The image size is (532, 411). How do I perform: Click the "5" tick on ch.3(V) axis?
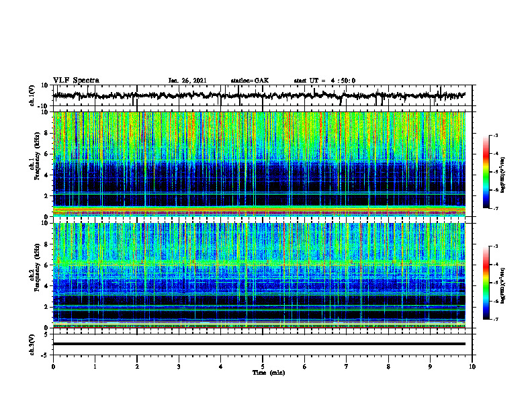pos(47,334)
